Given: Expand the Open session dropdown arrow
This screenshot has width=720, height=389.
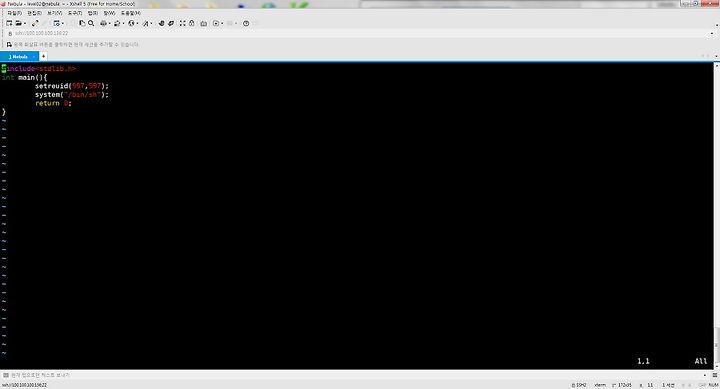Looking at the screenshot, I should coord(25,23).
